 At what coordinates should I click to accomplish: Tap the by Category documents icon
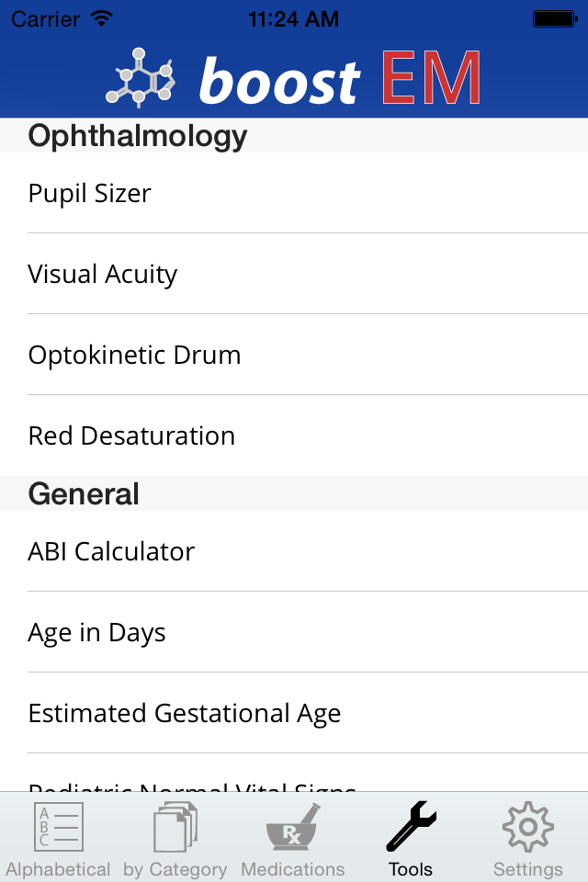coord(175,827)
